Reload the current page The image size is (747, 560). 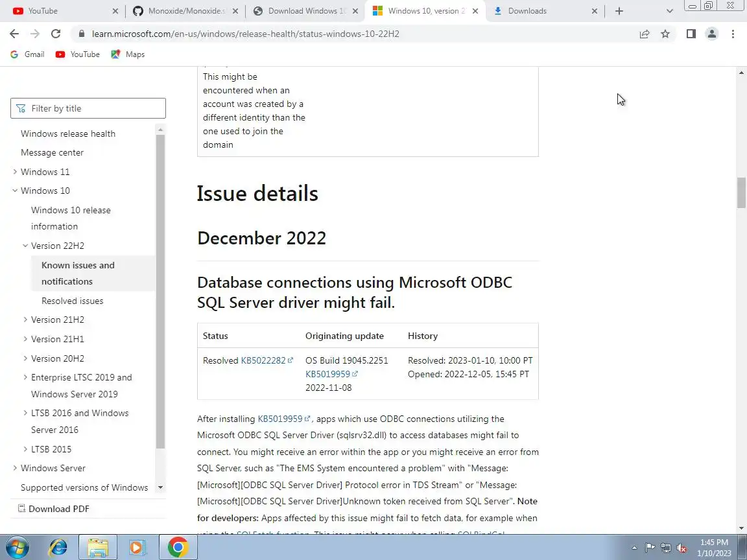(x=56, y=34)
